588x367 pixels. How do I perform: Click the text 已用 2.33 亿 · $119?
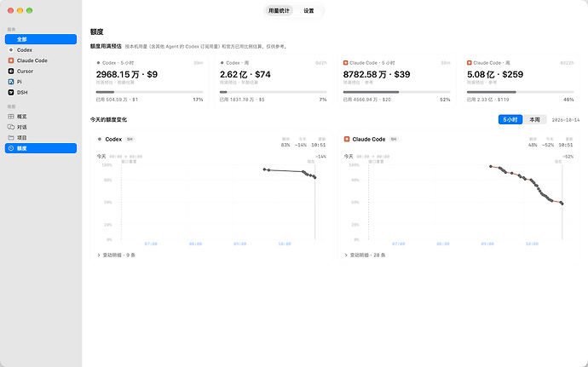488,100
